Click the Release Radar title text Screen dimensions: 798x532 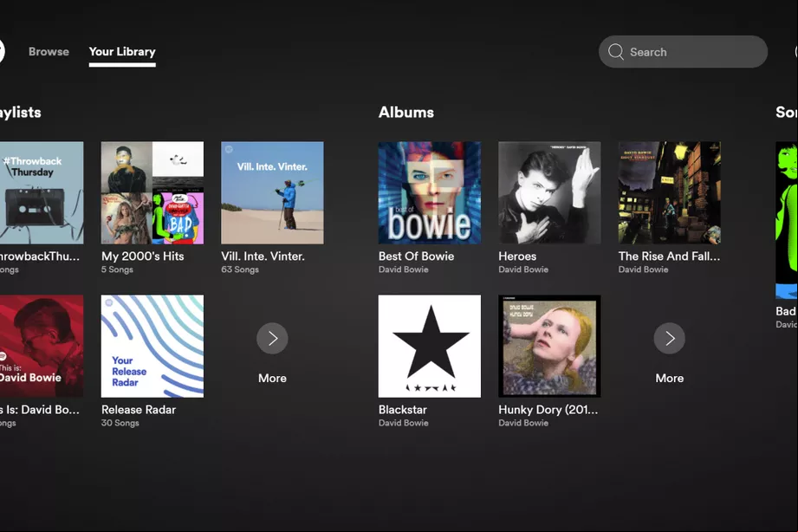139,410
